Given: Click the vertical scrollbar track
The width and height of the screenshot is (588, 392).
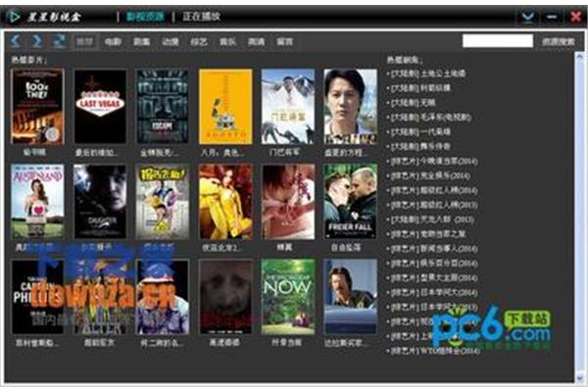Looking at the screenshot, I should (x=579, y=218).
